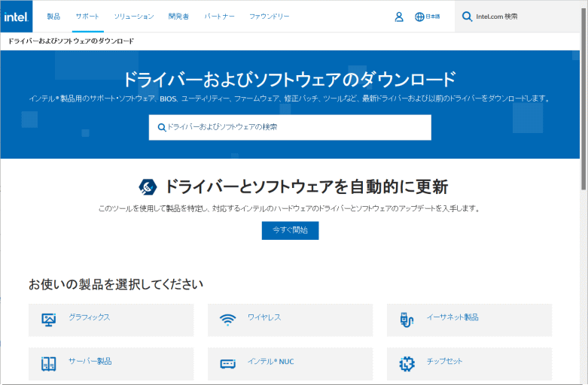Open the 製品 menu
Screen dimensions: 588x385
coord(53,17)
